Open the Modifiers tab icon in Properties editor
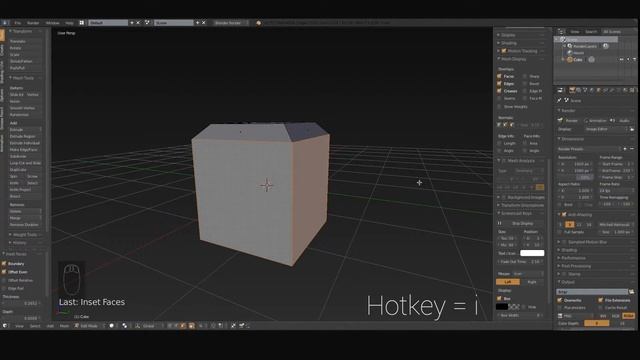Screen dimensions: 640x360 (612, 90)
